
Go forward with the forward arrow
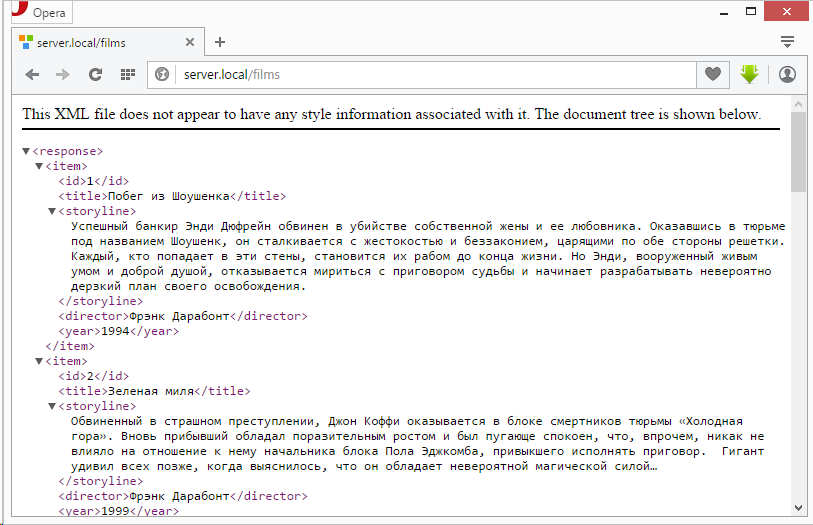pos(63,75)
